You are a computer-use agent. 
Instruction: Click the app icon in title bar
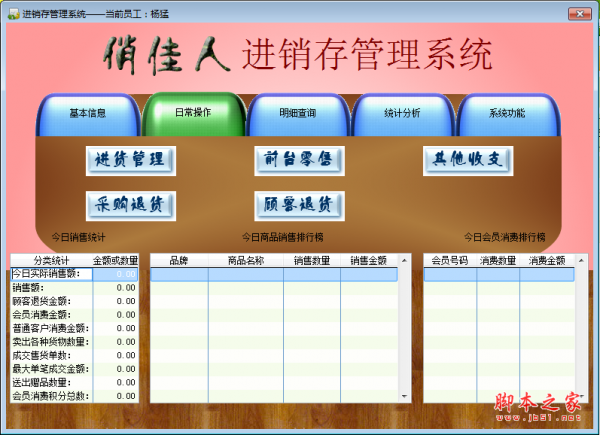click(x=13, y=14)
